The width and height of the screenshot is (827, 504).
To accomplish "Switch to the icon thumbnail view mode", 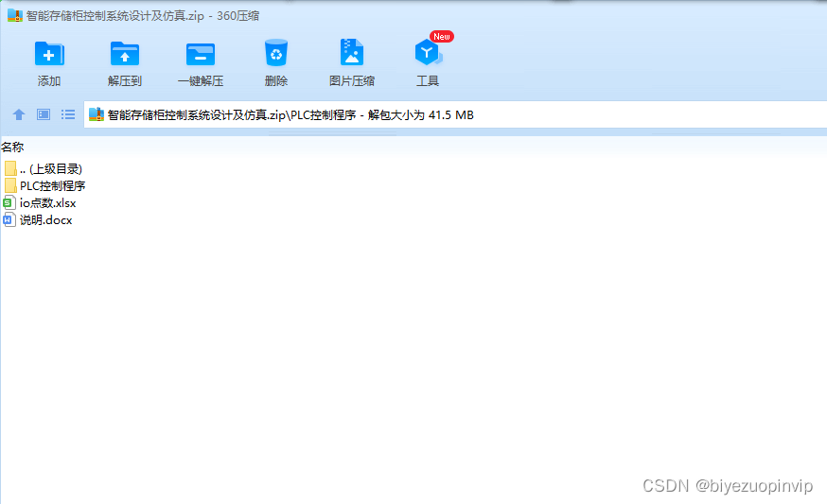I will (x=44, y=114).
